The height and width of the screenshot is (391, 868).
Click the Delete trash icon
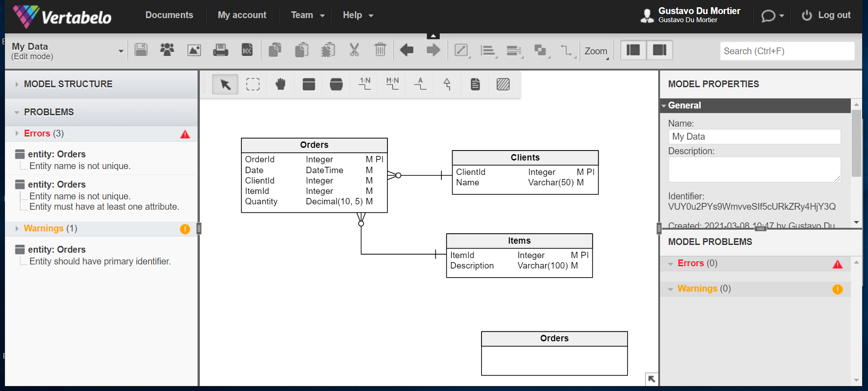[380, 50]
